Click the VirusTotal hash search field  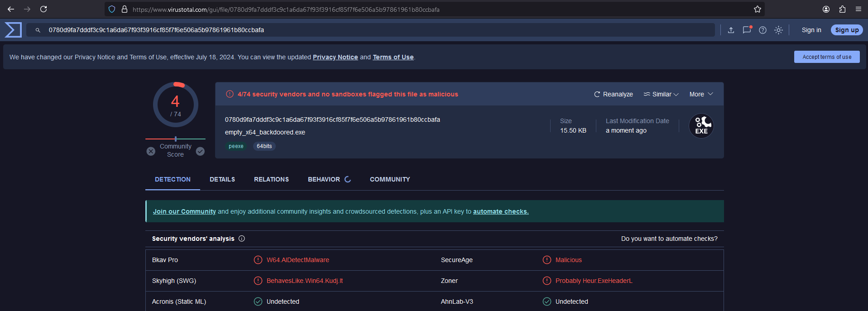coord(370,30)
